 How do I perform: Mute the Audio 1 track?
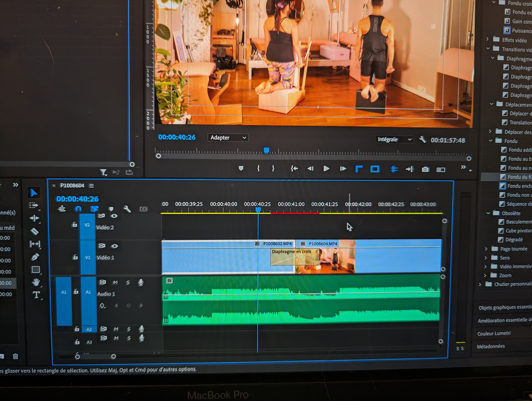[115, 282]
